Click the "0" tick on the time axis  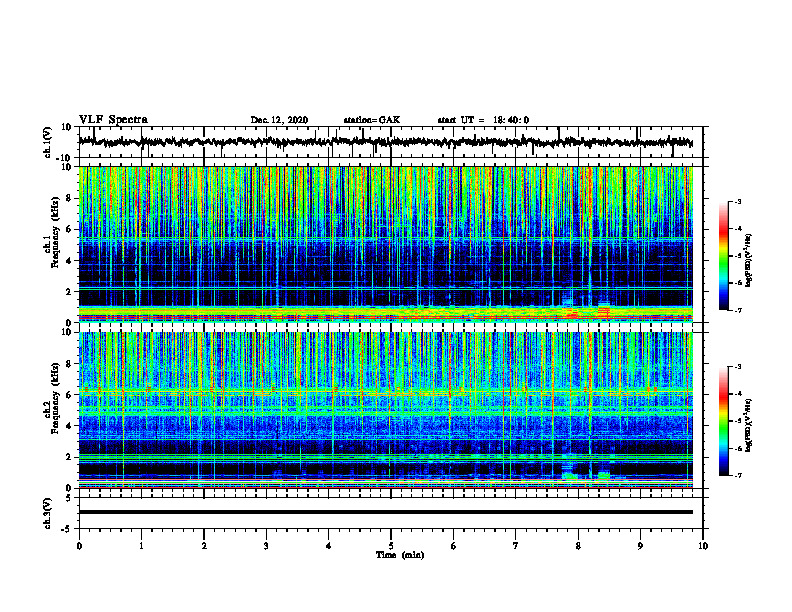click(79, 546)
